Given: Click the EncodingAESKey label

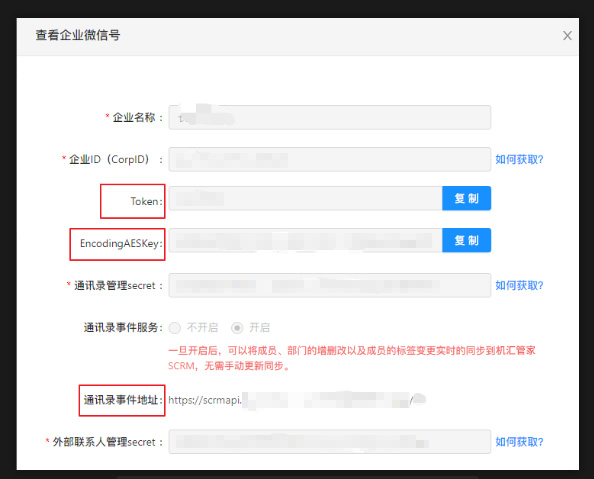Looking at the screenshot, I should (x=121, y=244).
